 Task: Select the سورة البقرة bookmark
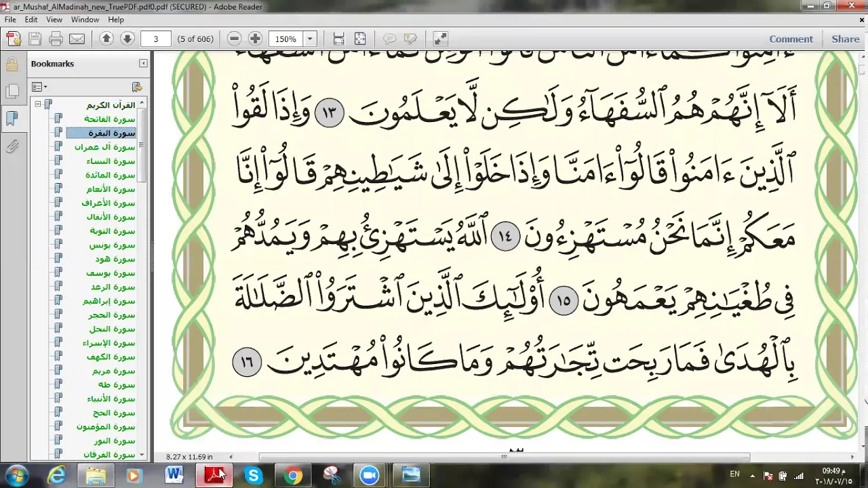click(x=113, y=133)
